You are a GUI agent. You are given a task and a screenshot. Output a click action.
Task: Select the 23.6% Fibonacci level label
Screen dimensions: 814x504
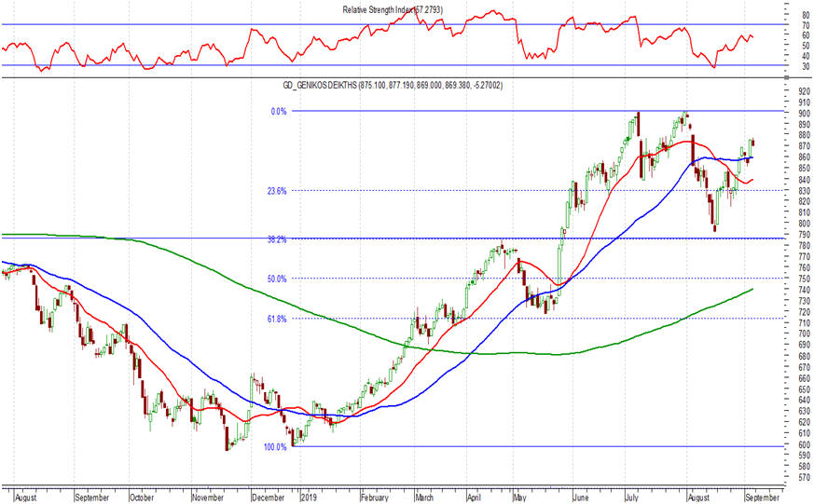point(277,191)
